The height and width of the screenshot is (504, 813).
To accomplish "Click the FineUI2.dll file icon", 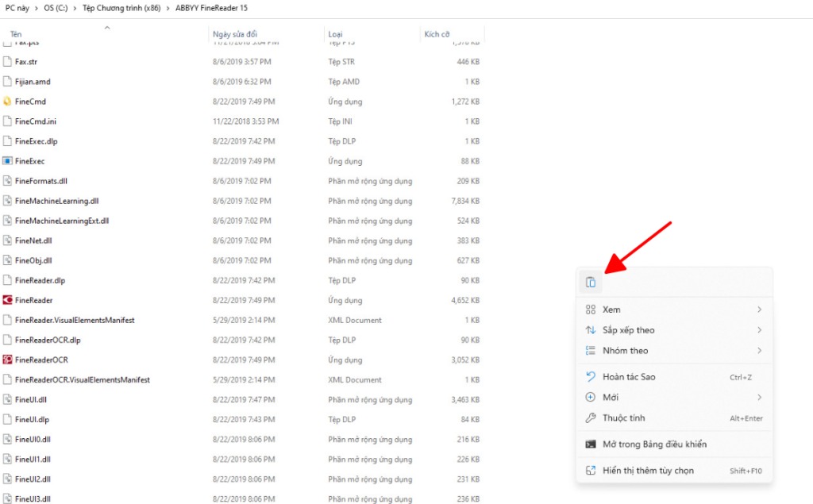I will pyautogui.click(x=7, y=479).
